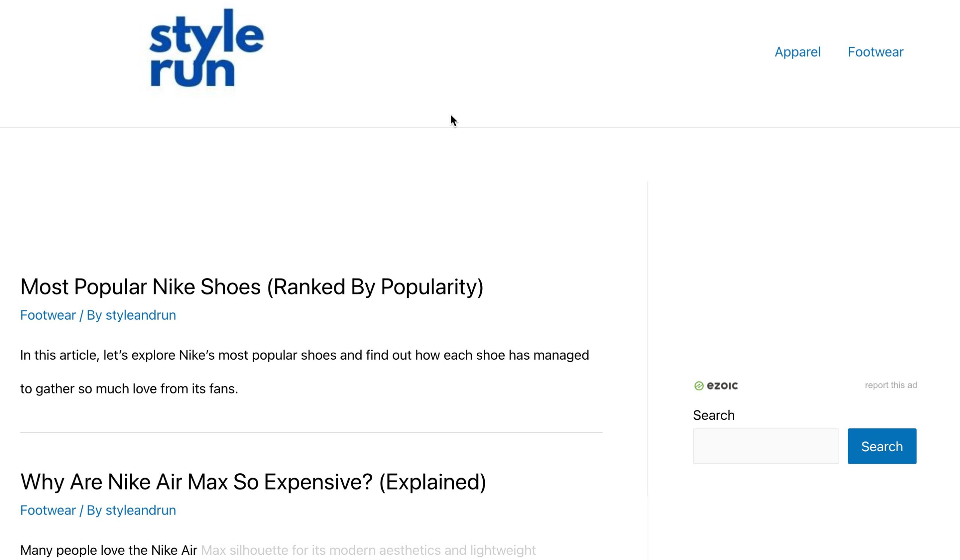Focus the sidebar search text field
Image resolution: width=960 pixels, height=560 pixels.
[x=766, y=446]
